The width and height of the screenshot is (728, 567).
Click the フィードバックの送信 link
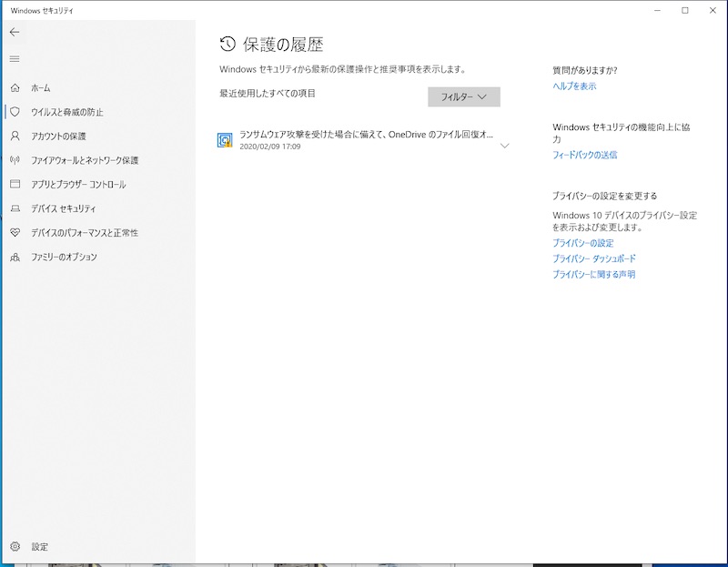[585, 155]
